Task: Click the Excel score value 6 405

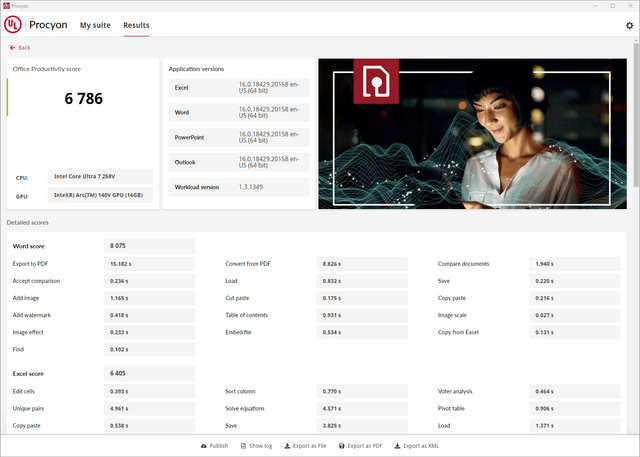Action: coord(149,373)
